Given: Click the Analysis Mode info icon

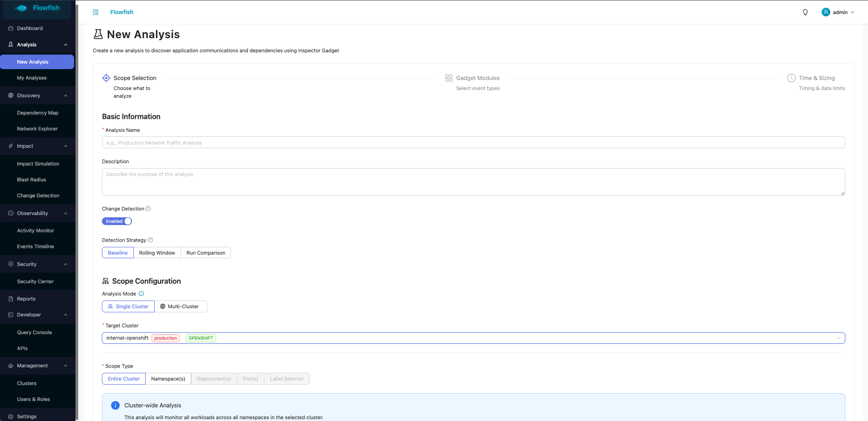Looking at the screenshot, I should click(x=141, y=294).
